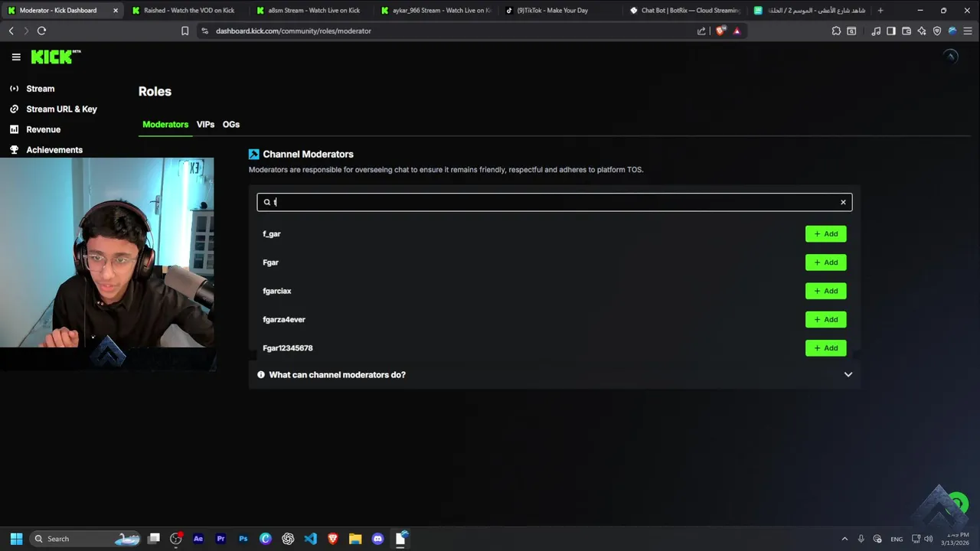Screen dimensions: 980x551
Task: Open Brave Shields lion icon
Action: [x=720, y=31]
